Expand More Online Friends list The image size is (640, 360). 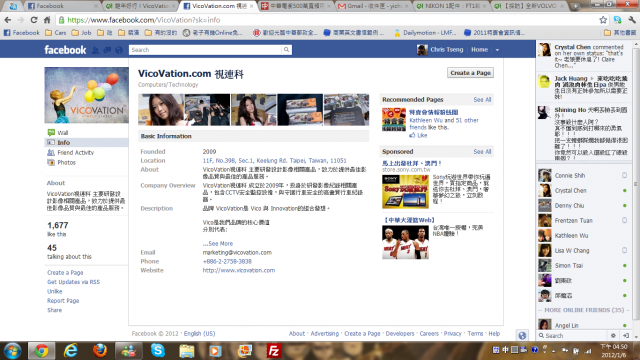point(584,310)
